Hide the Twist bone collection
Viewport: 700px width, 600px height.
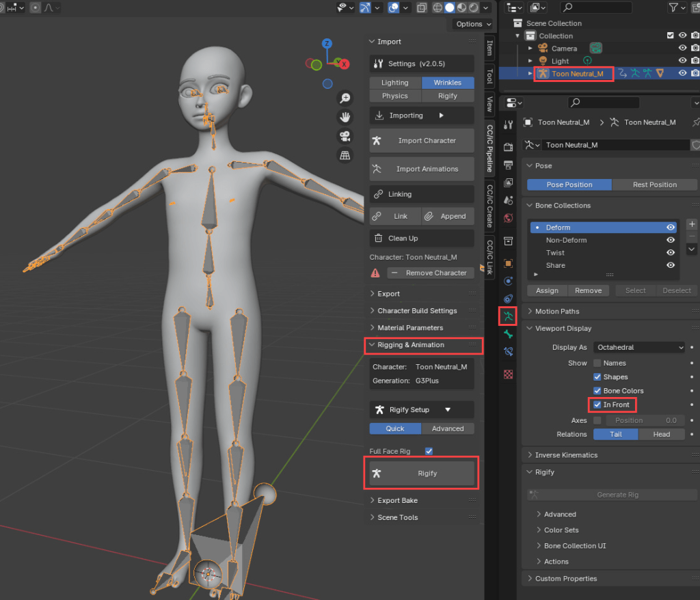[x=671, y=253]
